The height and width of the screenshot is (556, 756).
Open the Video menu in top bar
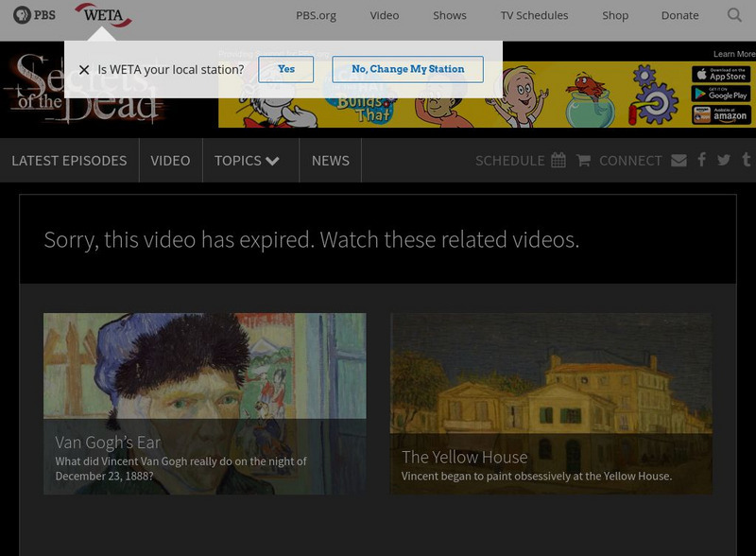pos(385,15)
